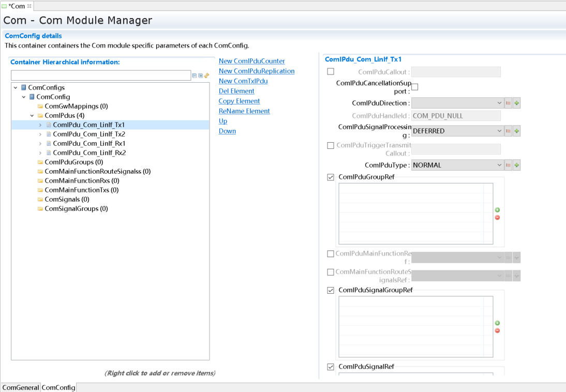Click green plus next to ComIPduDirection
566x392 pixels.
tap(516, 103)
